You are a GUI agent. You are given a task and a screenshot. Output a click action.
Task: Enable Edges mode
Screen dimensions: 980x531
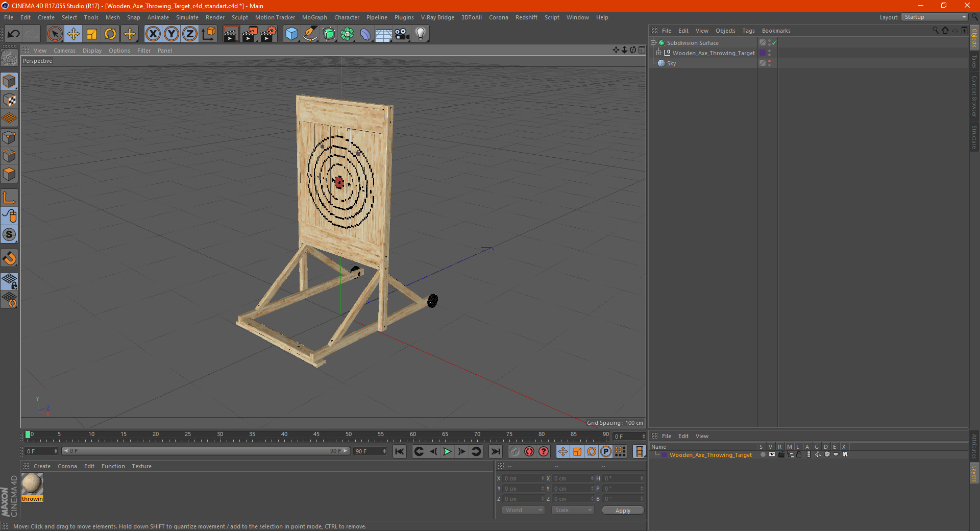9,156
